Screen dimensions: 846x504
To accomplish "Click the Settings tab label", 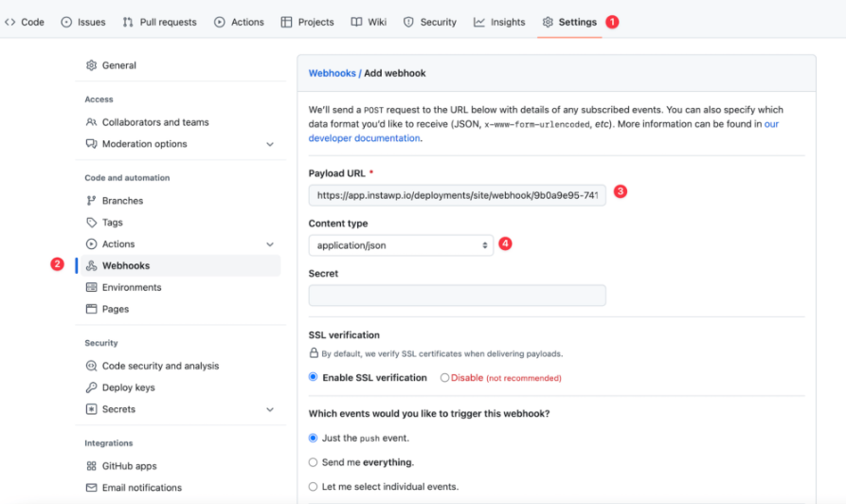I will (x=577, y=22).
